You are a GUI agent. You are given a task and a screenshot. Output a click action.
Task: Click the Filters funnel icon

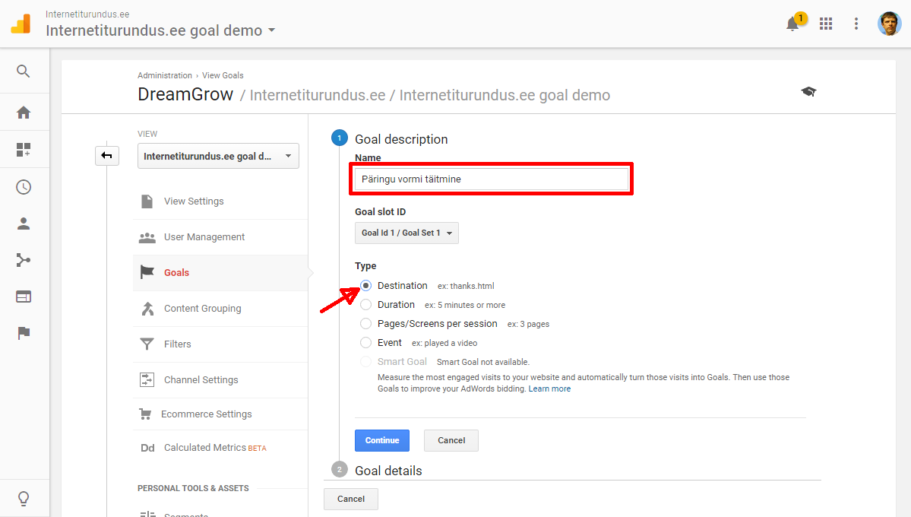pos(147,344)
